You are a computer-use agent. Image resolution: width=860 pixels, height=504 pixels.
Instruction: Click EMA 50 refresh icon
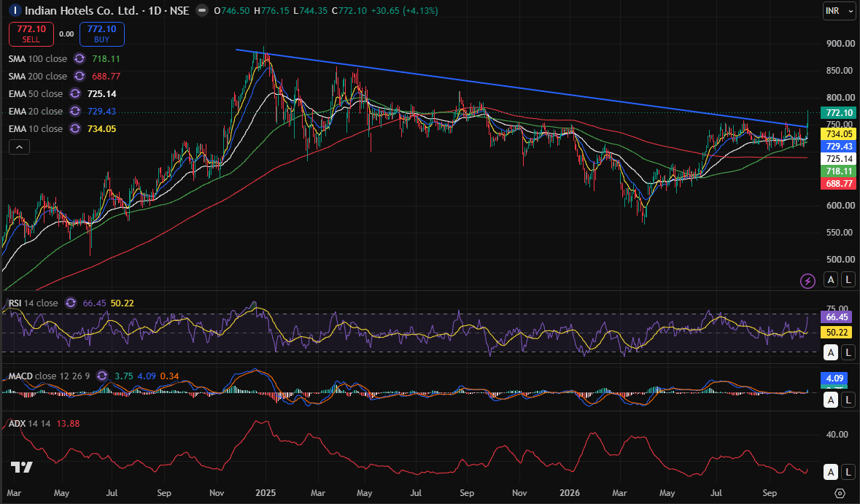[x=75, y=94]
